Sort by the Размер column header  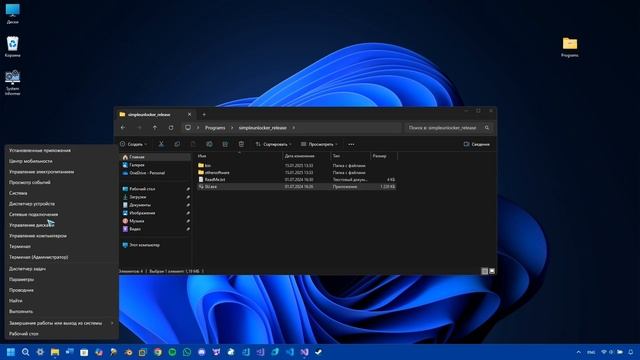pyautogui.click(x=384, y=156)
